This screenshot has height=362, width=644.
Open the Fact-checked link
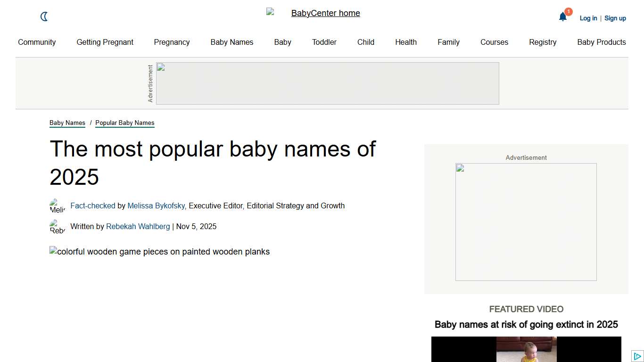93,206
